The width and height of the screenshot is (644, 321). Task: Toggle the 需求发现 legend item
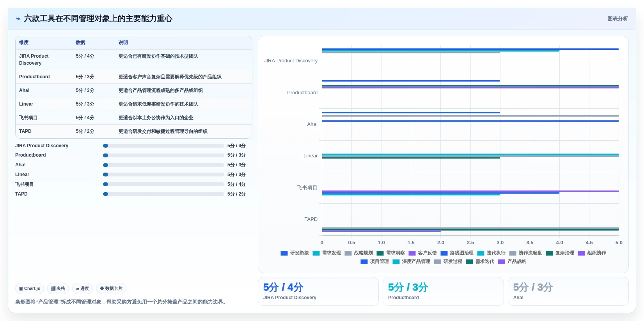pos(327,253)
